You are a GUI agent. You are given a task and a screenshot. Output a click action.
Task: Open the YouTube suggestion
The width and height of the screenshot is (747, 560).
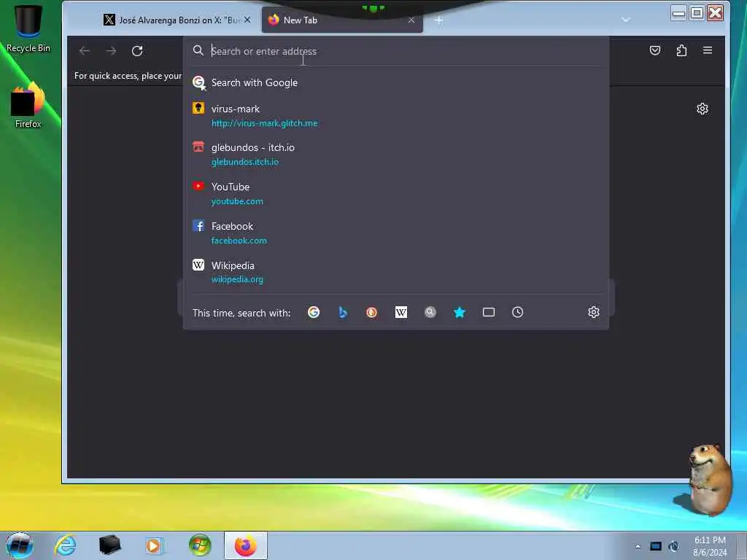tap(395, 194)
